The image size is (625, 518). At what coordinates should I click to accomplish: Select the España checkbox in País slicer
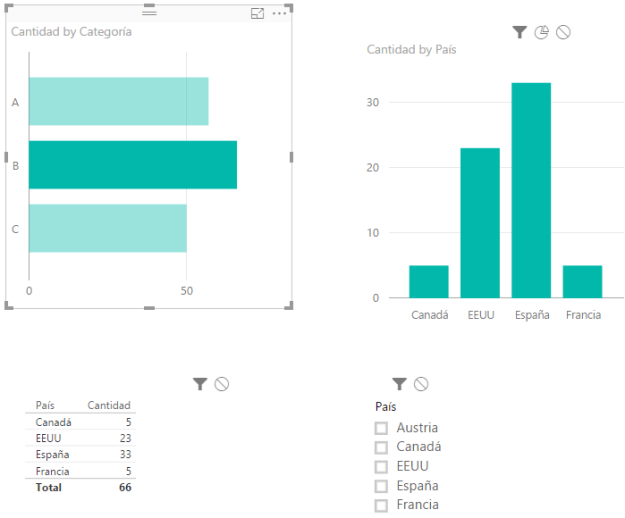tap(381, 486)
